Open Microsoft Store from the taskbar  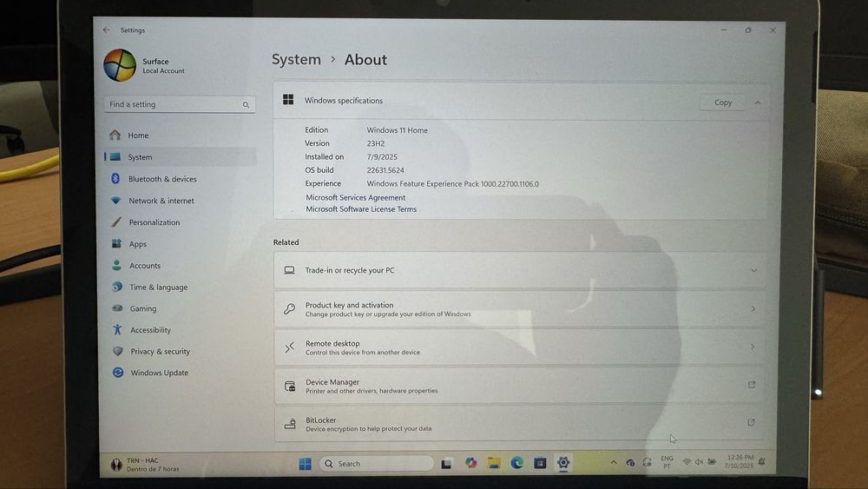point(540,463)
